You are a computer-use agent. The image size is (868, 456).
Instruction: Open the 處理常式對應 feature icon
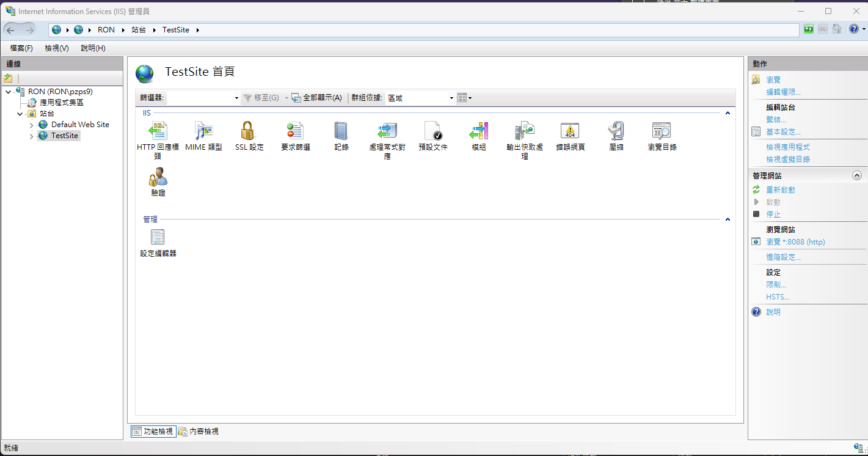(387, 131)
